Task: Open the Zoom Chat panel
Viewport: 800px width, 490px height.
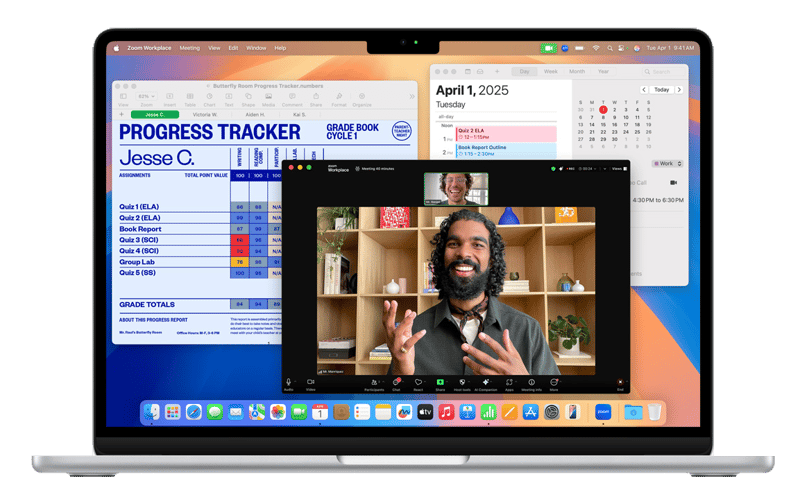Action: (x=396, y=384)
